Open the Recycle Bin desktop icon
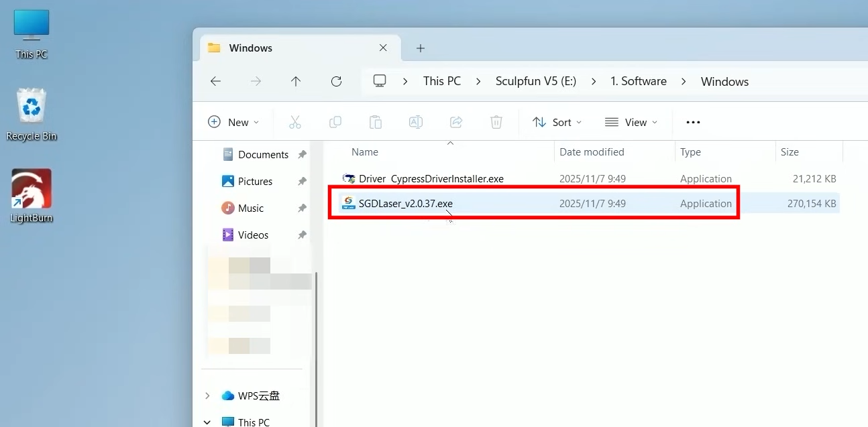This screenshot has height=427, width=868. tap(32, 115)
